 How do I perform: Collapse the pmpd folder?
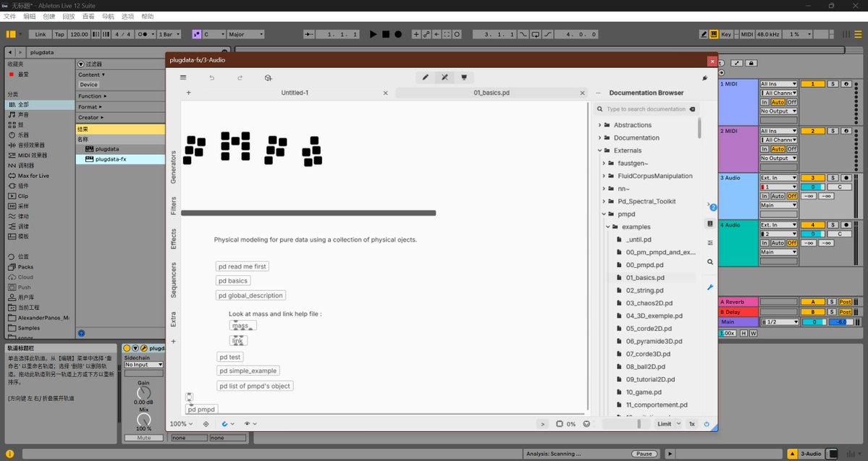[604, 214]
